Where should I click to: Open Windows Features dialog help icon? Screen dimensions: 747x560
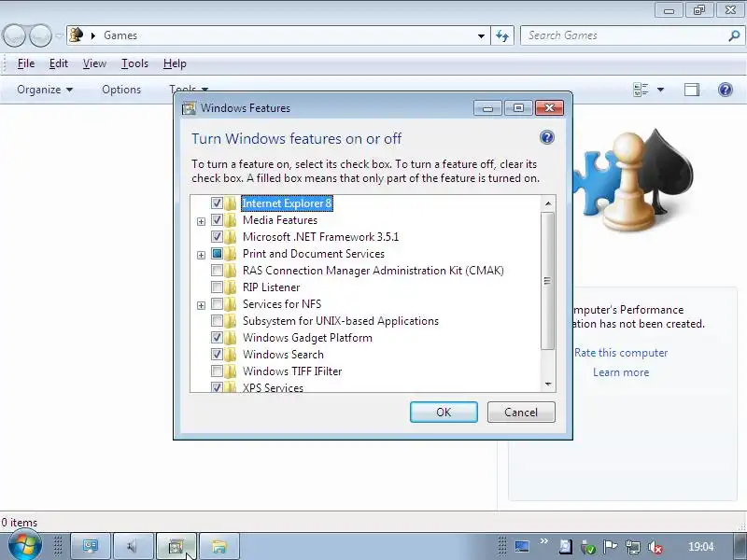click(x=547, y=137)
